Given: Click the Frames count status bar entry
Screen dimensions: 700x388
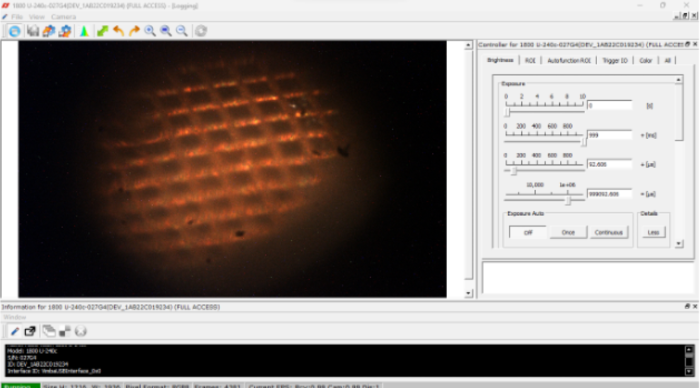Looking at the screenshot, I should [217, 386].
